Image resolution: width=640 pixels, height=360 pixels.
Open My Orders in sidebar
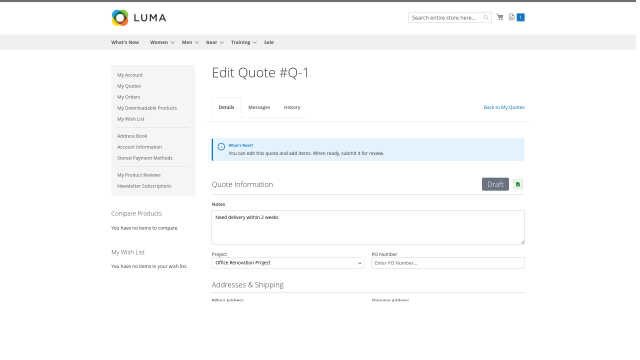coord(129,97)
